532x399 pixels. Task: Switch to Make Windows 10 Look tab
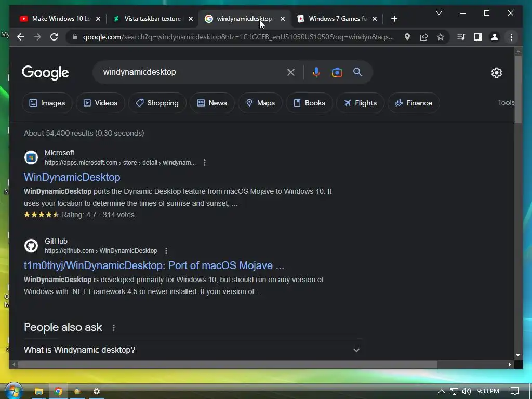coord(61,19)
